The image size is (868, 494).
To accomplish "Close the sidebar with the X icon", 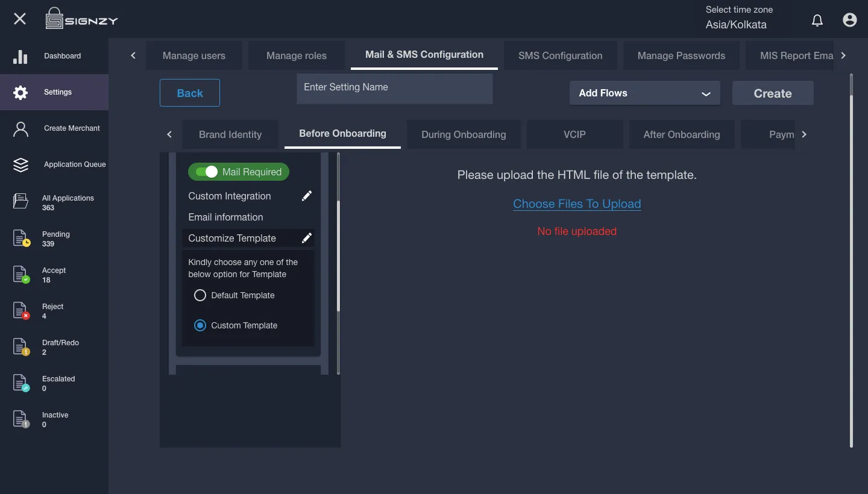I will tap(20, 19).
